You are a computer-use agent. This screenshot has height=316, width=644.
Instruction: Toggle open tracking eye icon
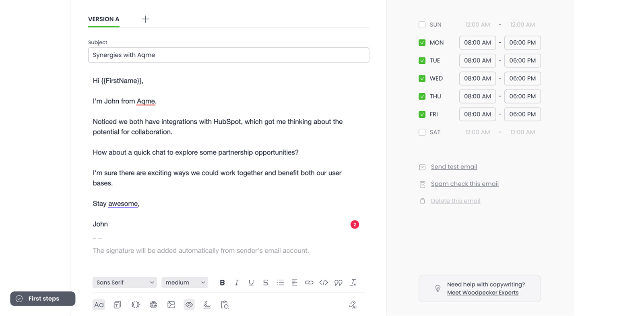(x=189, y=305)
